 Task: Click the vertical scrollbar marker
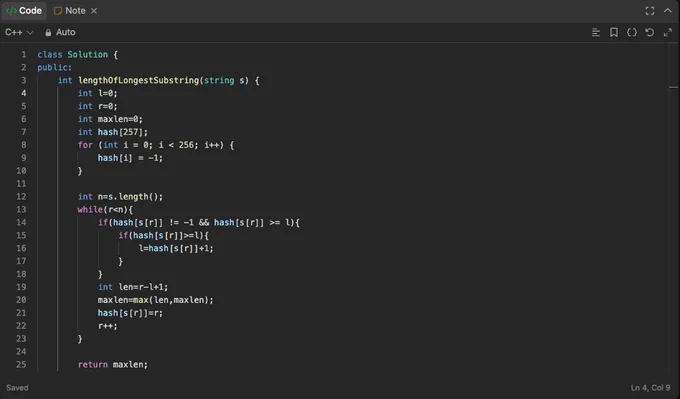tap(673, 88)
